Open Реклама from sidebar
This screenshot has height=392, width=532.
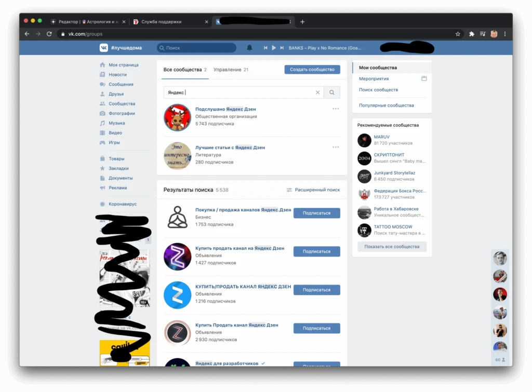(x=117, y=187)
